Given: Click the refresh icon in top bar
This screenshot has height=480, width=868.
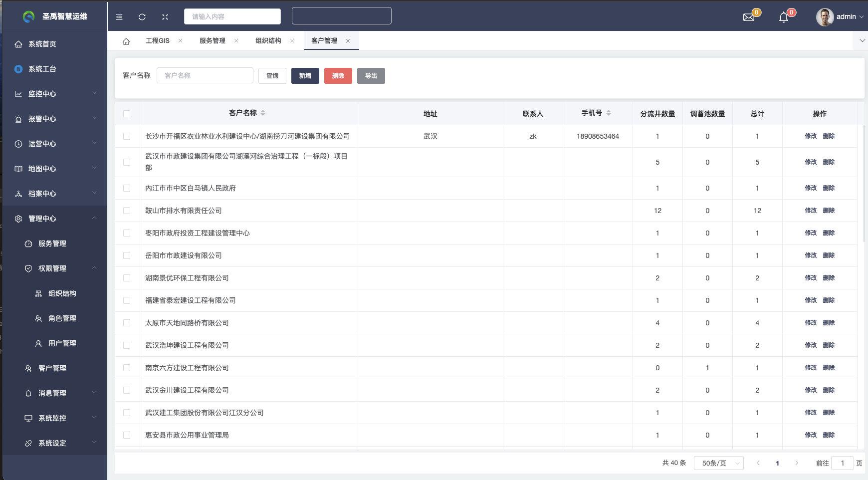Looking at the screenshot, I should (142, 17).
